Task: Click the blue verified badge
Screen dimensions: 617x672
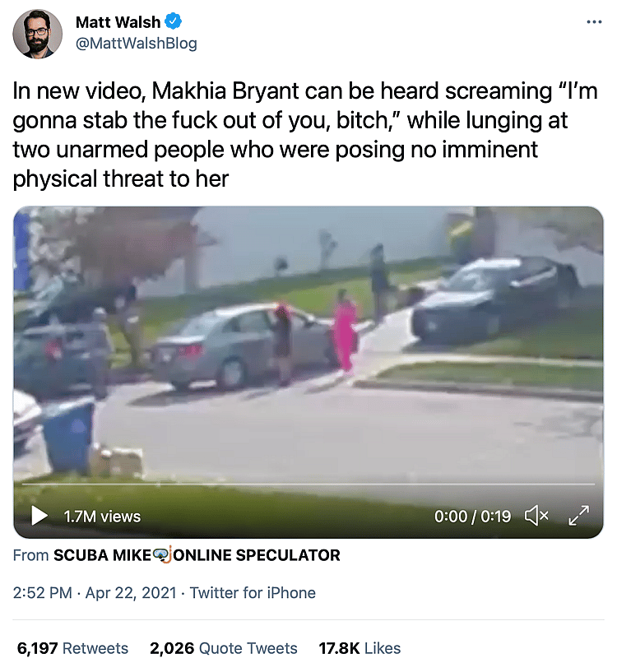Action: (174, 21)
